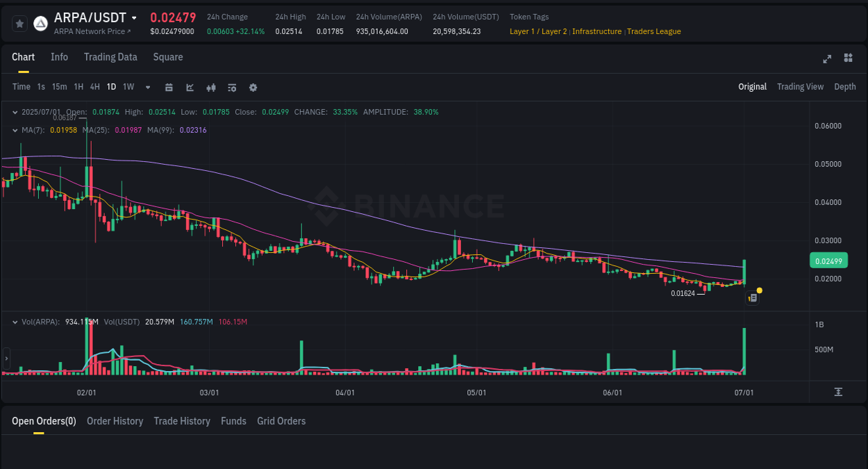Open the Trading Data tab
The image size is (868, 469).
point(110,57)
